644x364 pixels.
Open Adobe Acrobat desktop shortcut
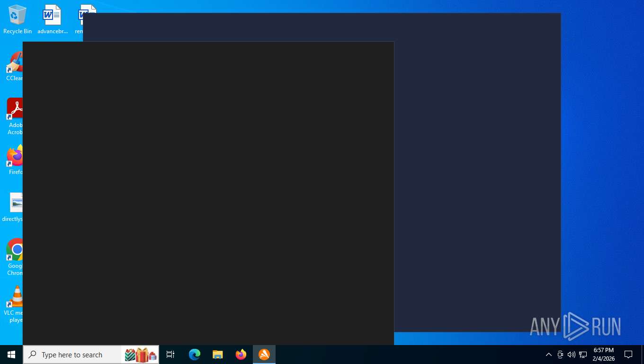point(14,117)
